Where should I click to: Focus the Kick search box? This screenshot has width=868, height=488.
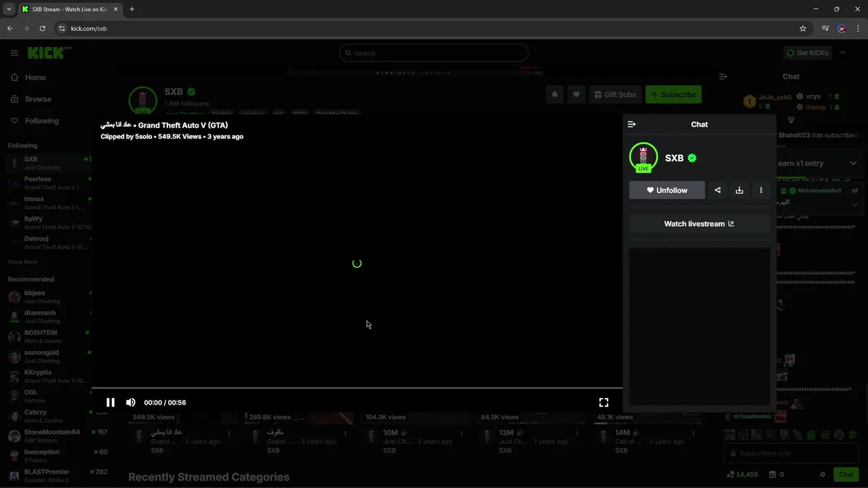[434, 53]
